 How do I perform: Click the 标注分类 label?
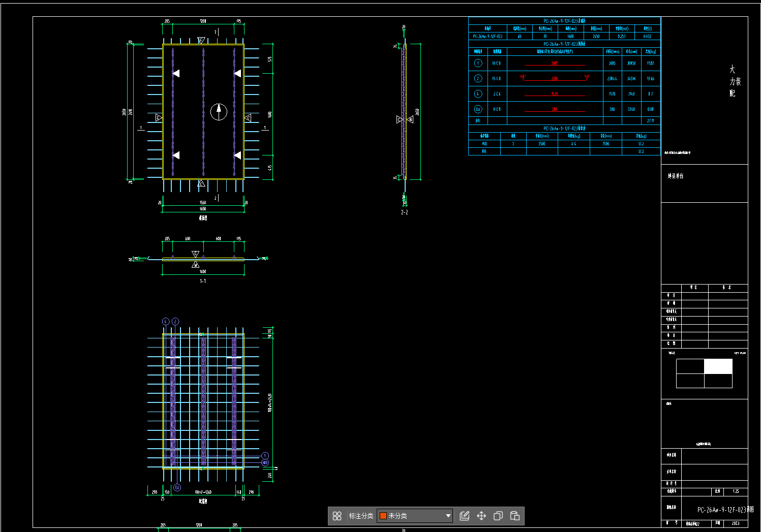(361, 516)
